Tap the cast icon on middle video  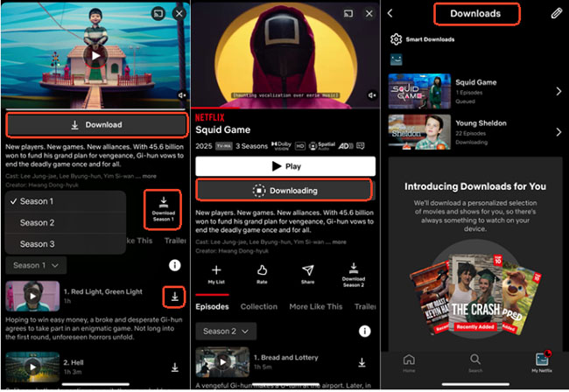(x=348, y=14)
